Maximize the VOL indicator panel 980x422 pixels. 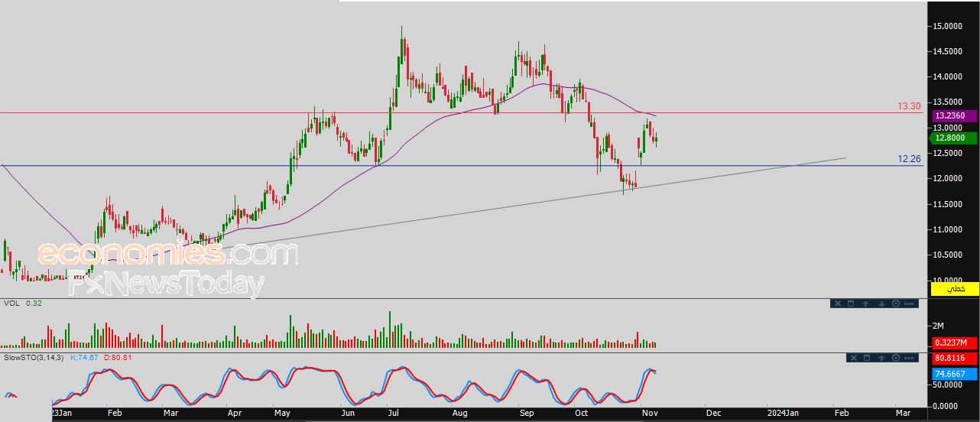pyautogui.click(x=851, y=304)
